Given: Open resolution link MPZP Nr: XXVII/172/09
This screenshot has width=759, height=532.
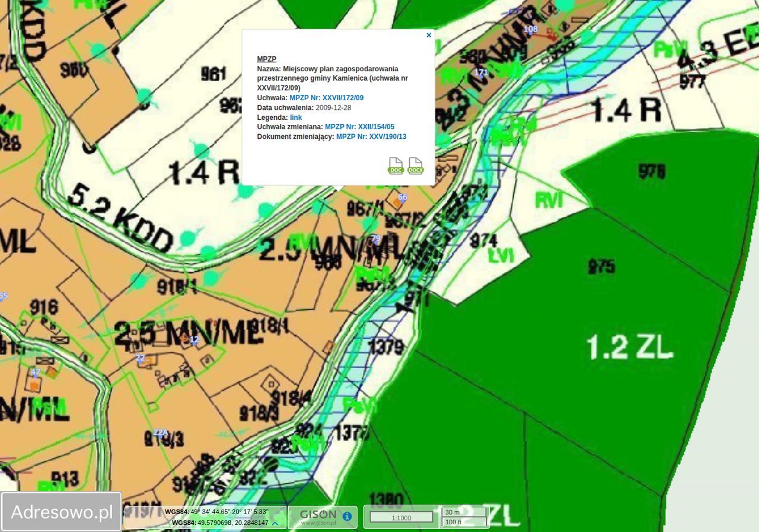Looking at the screenshot, I should pyautogui.click(x=326, y=98).
